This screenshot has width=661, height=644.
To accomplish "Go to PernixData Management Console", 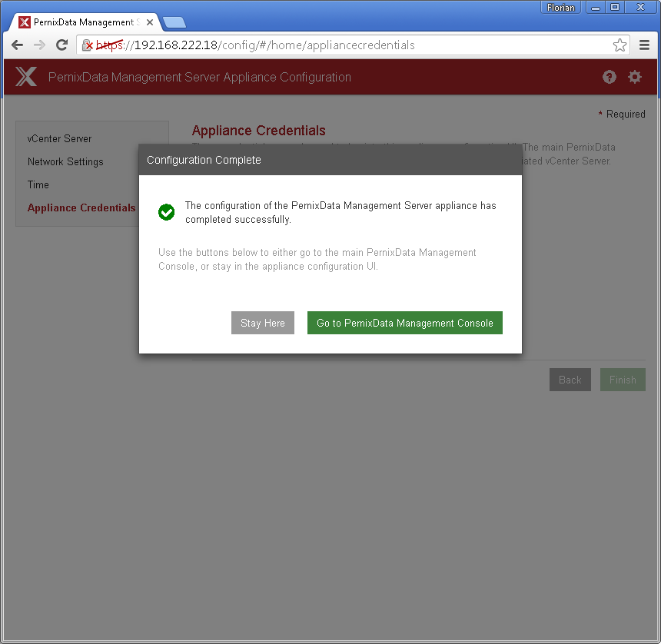I will pos(405,323).
